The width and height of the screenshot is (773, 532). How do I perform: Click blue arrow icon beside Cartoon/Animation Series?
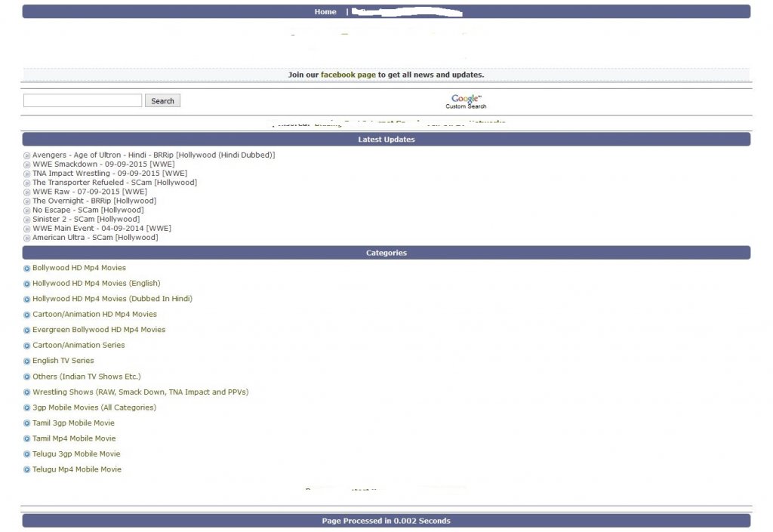pyautogui.click(x=26, y=346)
